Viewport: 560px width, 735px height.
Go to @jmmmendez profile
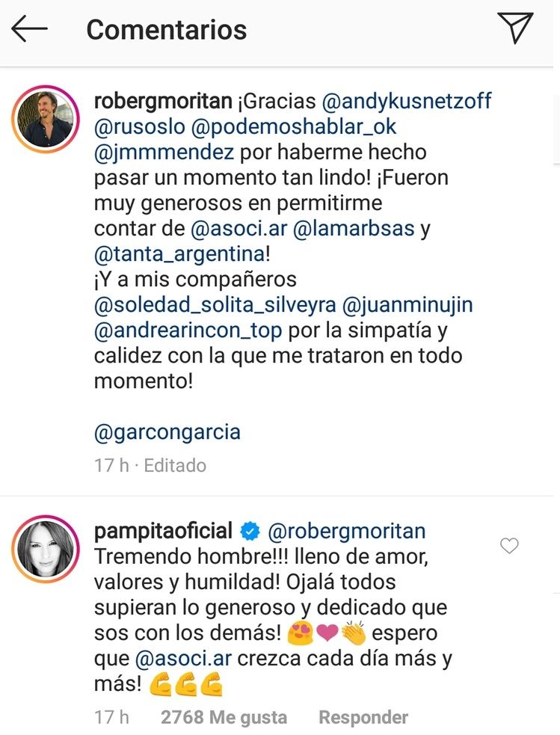164,153
